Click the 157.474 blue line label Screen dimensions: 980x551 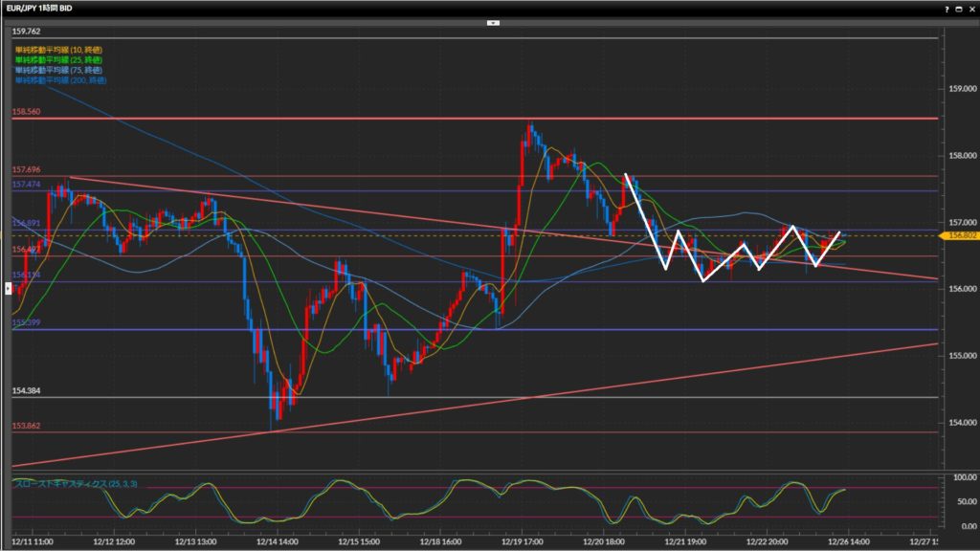click(26, 184)
